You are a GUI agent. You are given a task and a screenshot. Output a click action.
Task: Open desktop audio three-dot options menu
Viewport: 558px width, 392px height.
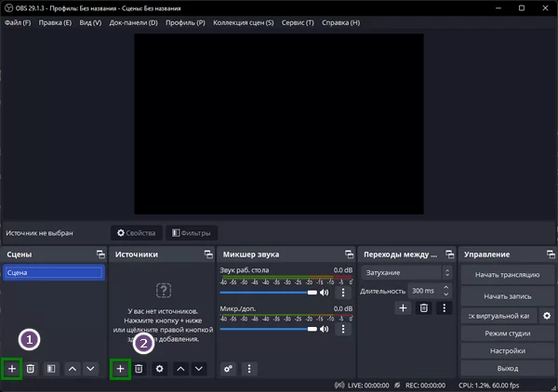(342, 293)
